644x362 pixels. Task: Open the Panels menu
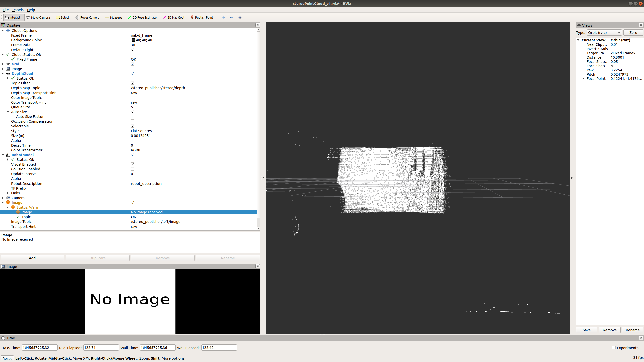click(18, 10)
